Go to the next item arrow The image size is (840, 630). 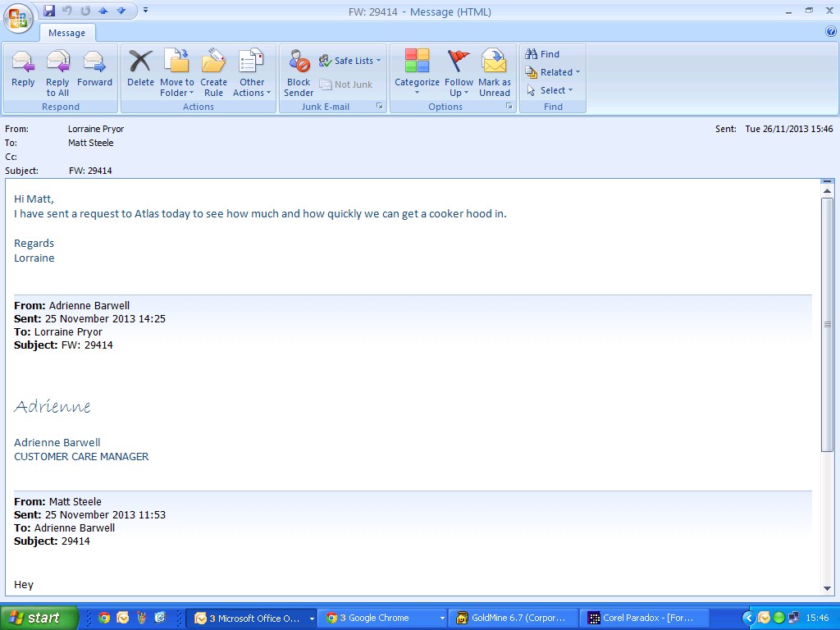[121, 10]
